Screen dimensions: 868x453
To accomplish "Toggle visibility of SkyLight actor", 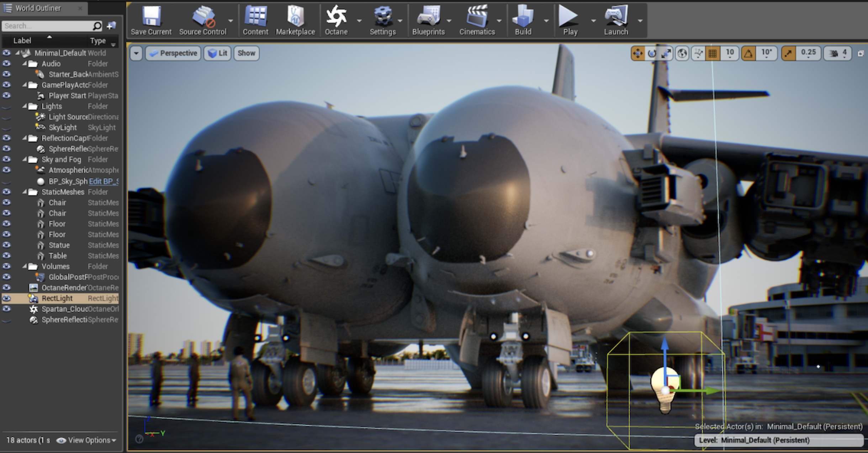I will pos(7,127).
